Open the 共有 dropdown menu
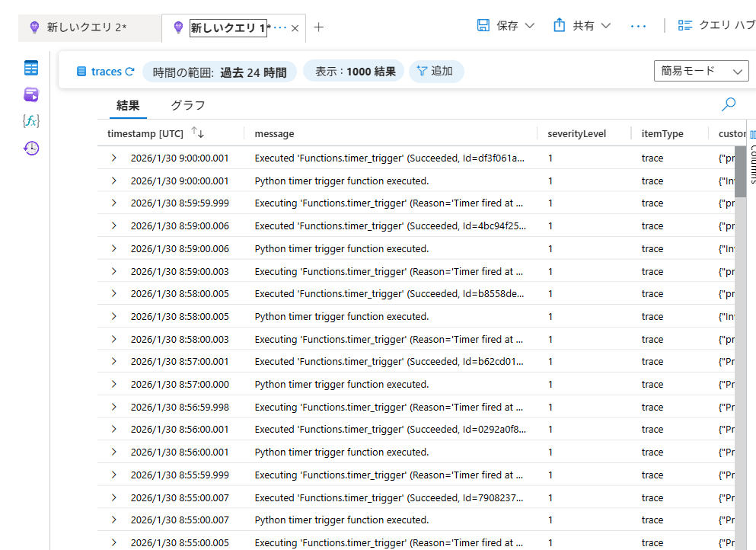The width and height of the screenshot is (756, 550). point(582,26)
